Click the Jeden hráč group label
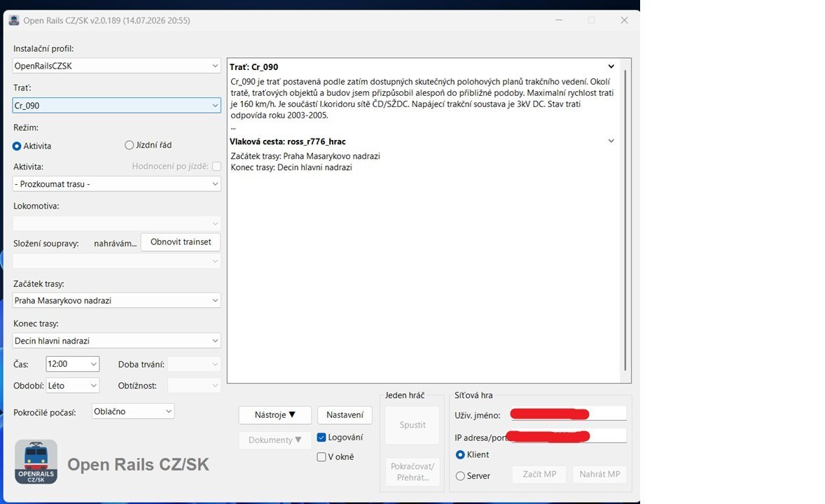The width and height of the screenshot is (825, 504). click(405, 395)
